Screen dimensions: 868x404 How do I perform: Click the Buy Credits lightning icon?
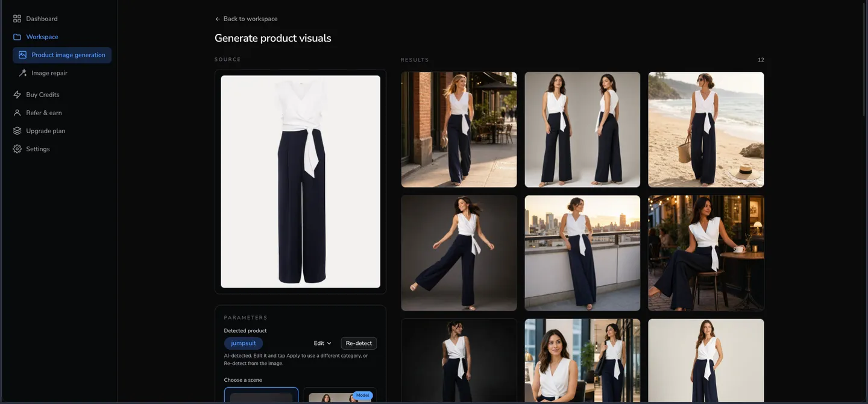[17, 95]
